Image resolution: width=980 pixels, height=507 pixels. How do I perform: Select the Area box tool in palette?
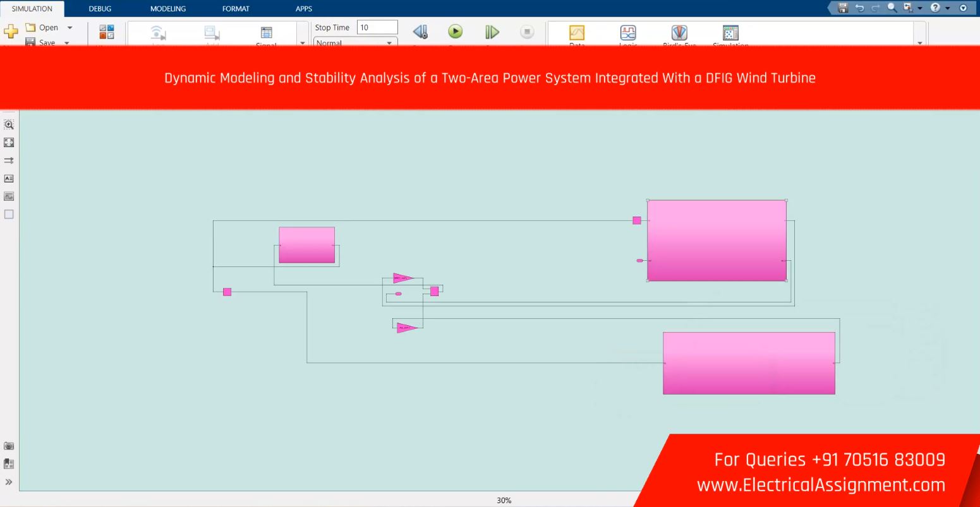click(x=9, y=214)
